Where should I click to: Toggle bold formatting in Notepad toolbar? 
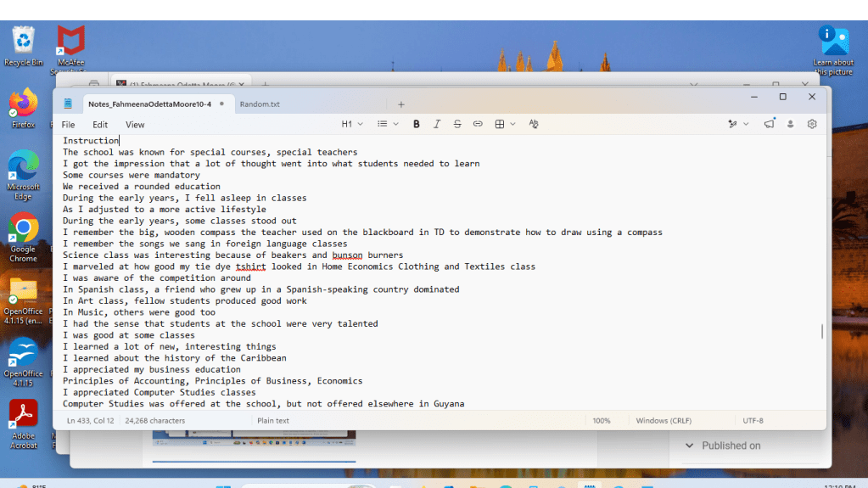(x=417, y=124)
